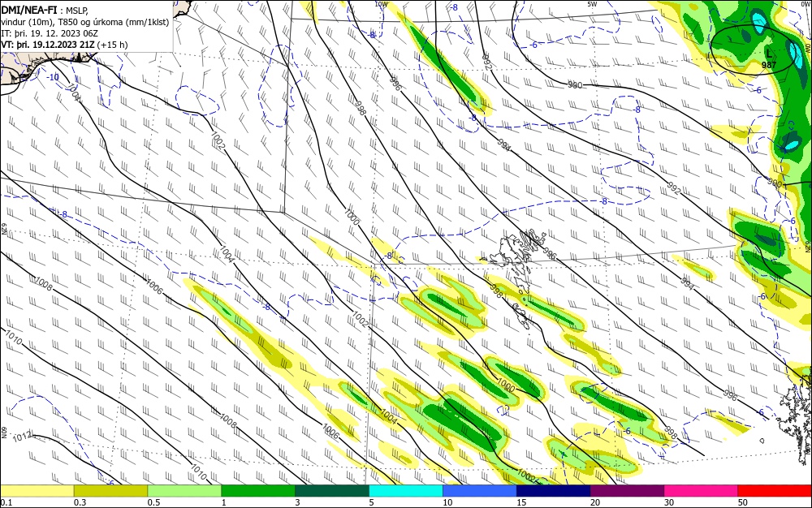Click the '30' value on the colour scale
Image resolution: width=812 pixels, height=508 pixels.
(669, 502)
